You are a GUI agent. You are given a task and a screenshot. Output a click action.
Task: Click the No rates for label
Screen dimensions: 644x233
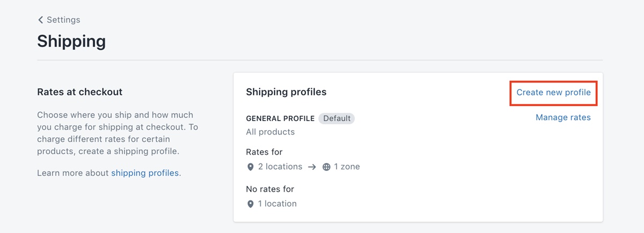[270, 189]
